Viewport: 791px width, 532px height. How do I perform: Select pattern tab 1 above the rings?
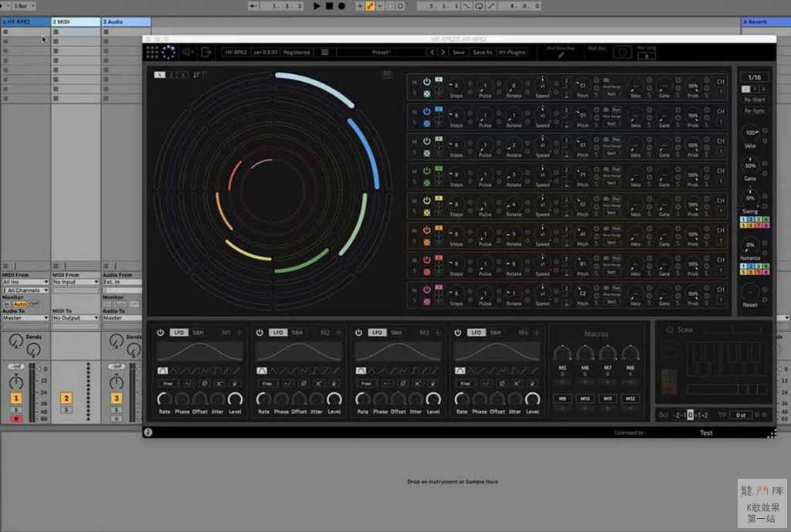[159, 75]
